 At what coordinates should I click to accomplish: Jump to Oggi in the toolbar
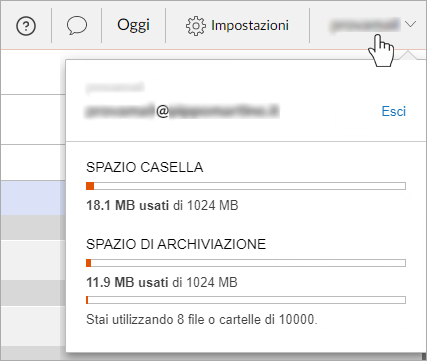[x=133, y=26]
